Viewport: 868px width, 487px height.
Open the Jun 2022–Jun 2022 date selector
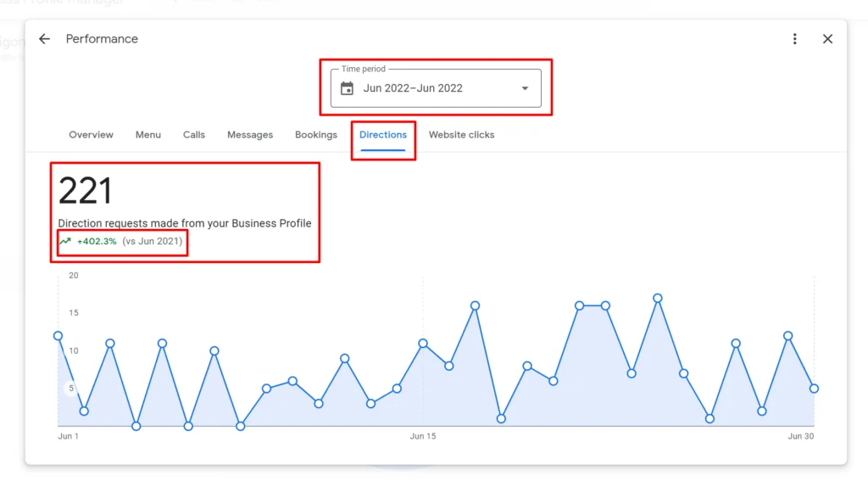pyautogui.click(x=413, y=88)
